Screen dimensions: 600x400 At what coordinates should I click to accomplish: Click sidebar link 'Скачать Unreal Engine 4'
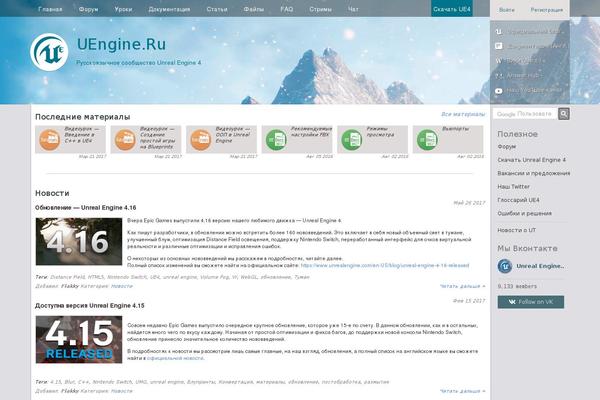[x=532, y=160]
